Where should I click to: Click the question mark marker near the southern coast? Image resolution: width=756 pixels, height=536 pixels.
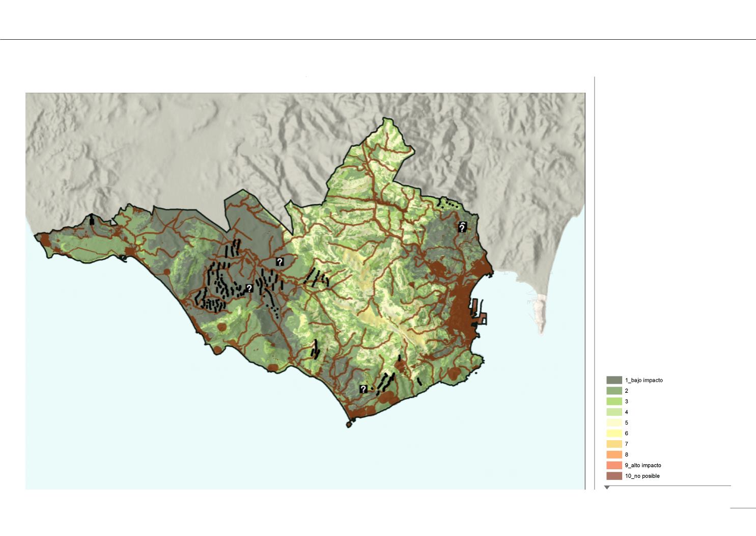(x=363, y=389)
